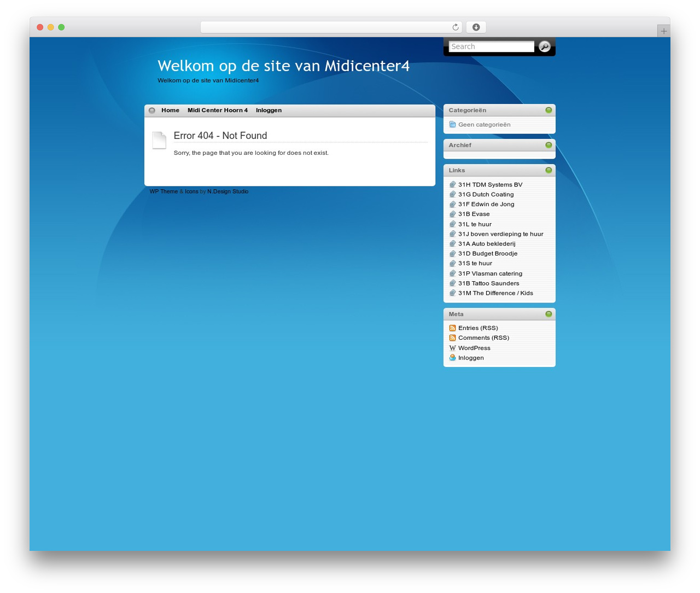The height and width of the screenshot is (593, 700).
Task: Open the WordPress link in Meta
Action: pos(474,348)
